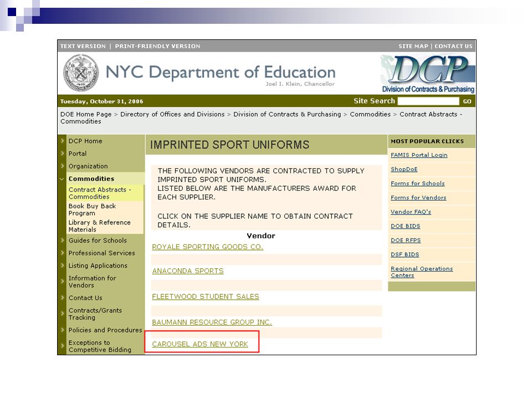The width and height of the screenshot is (532, 399).
Task: Expand the Information for Vendors arrow
Action: (63, 282)
